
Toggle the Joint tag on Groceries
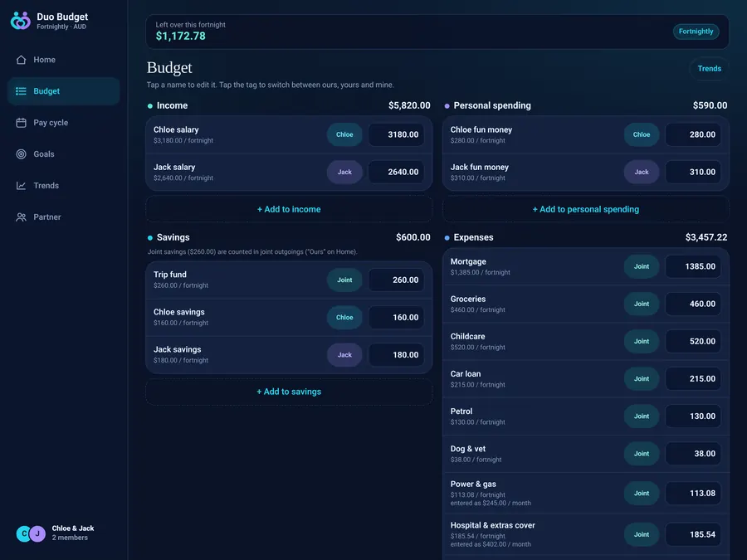(642, 304)
